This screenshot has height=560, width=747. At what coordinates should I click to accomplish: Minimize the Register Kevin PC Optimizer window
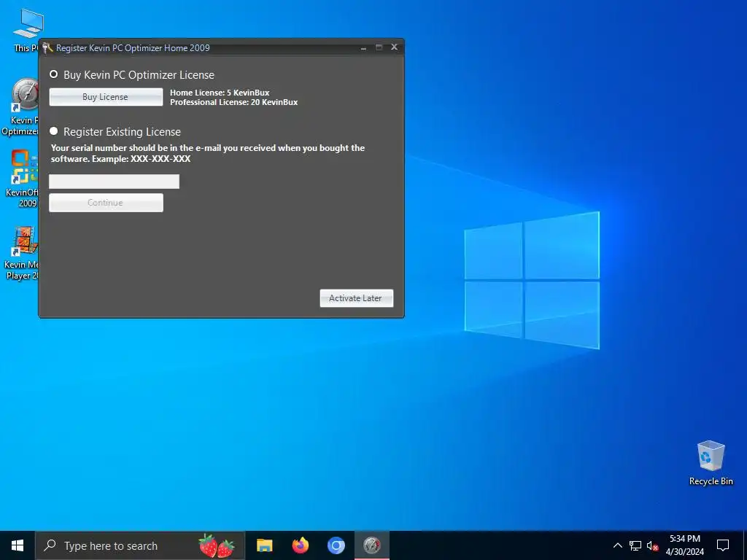click(363, 47)
